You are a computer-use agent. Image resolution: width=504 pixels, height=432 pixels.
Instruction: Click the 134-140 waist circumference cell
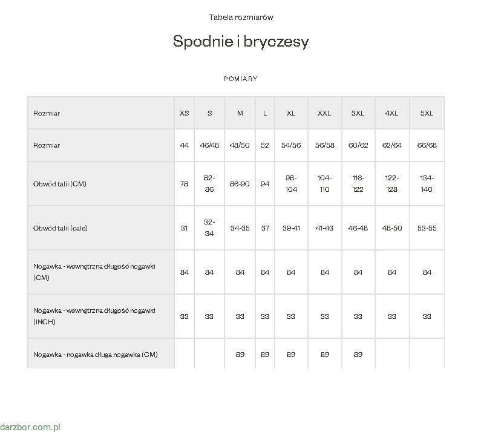tap(427, 184)
